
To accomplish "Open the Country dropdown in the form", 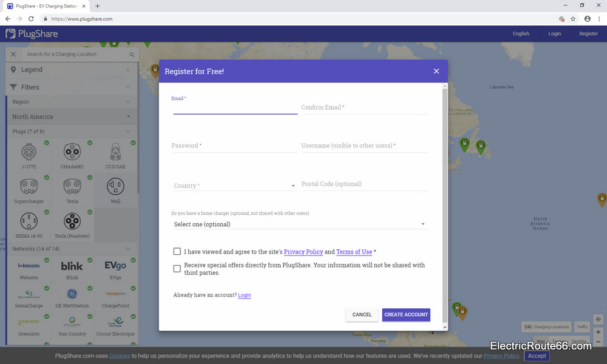I will (x=234, y=186).
